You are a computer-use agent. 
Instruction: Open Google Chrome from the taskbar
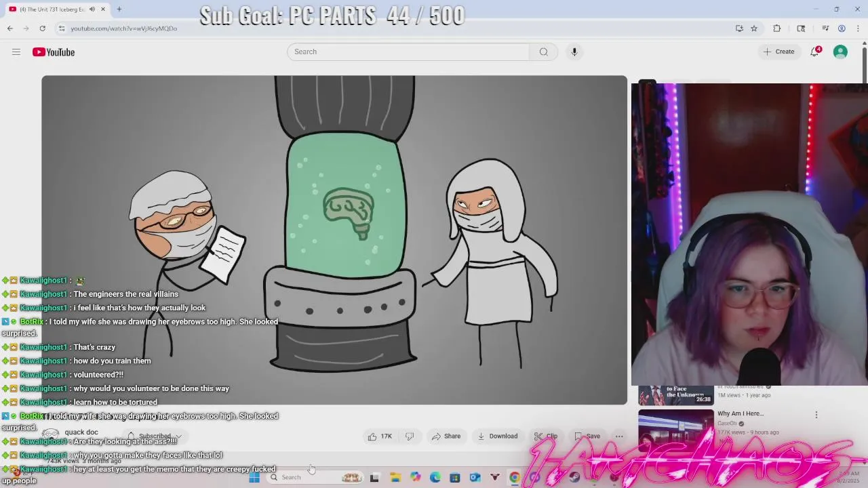(515, 477)
